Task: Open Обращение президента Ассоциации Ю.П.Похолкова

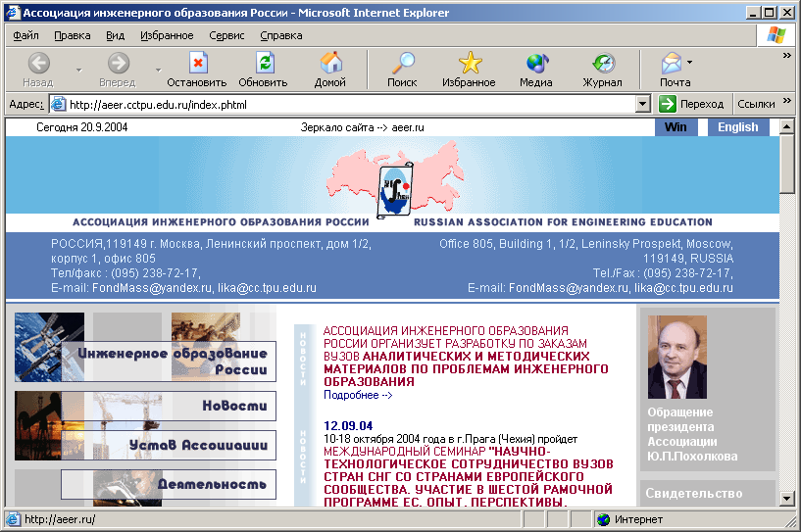Action: [692, 434]
